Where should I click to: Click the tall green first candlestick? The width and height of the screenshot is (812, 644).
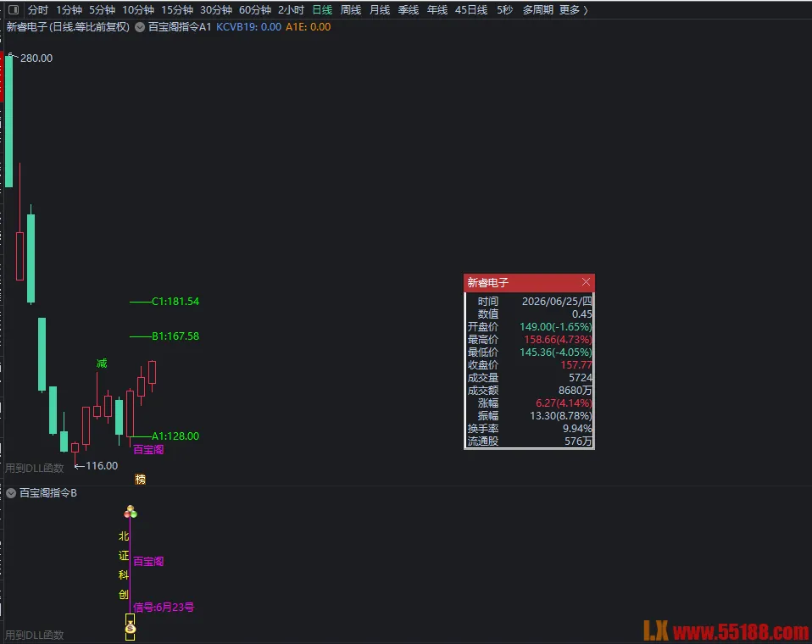pos(8,122)
